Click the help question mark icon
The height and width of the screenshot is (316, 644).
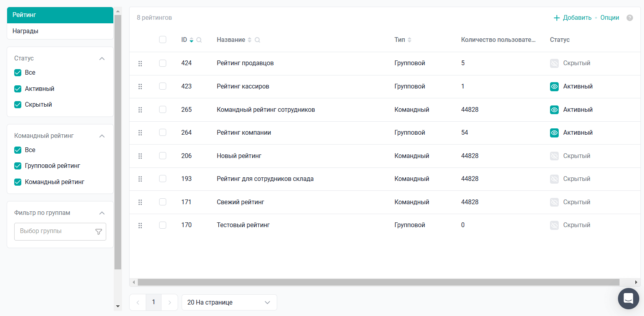[630, 18]
